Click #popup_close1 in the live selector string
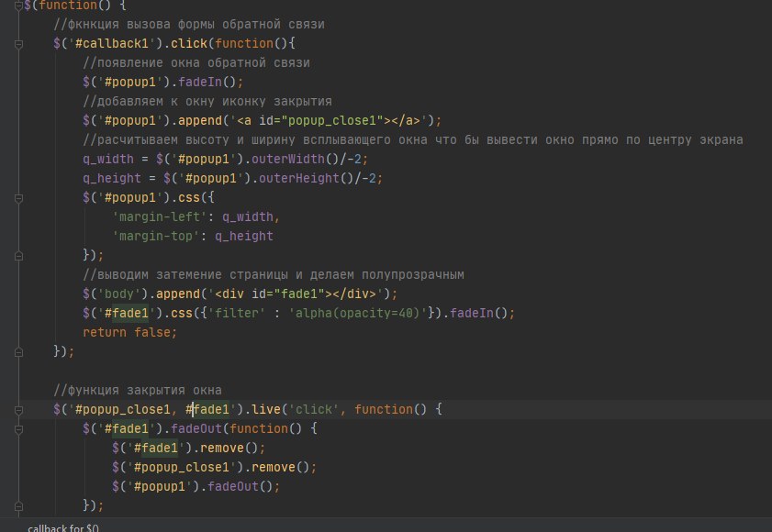 click(x=123, y=409)
